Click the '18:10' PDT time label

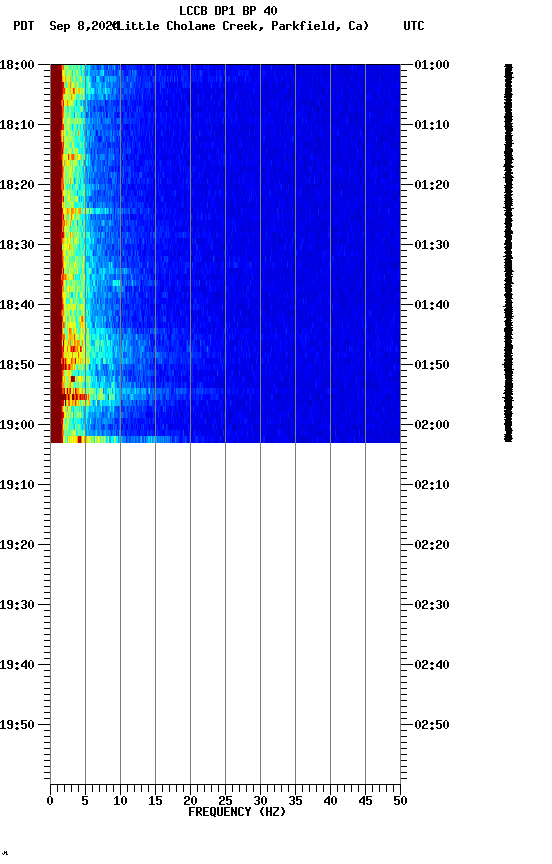(x=17, y=125)
